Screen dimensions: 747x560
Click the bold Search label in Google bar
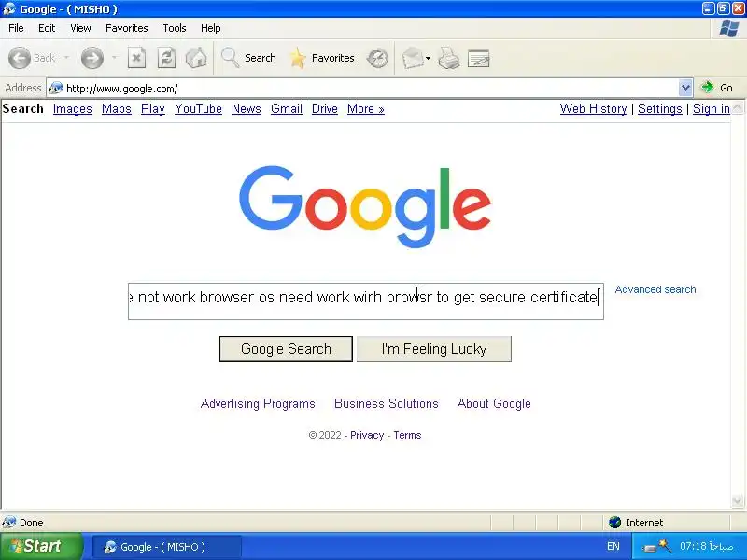[x=22, y=109]
